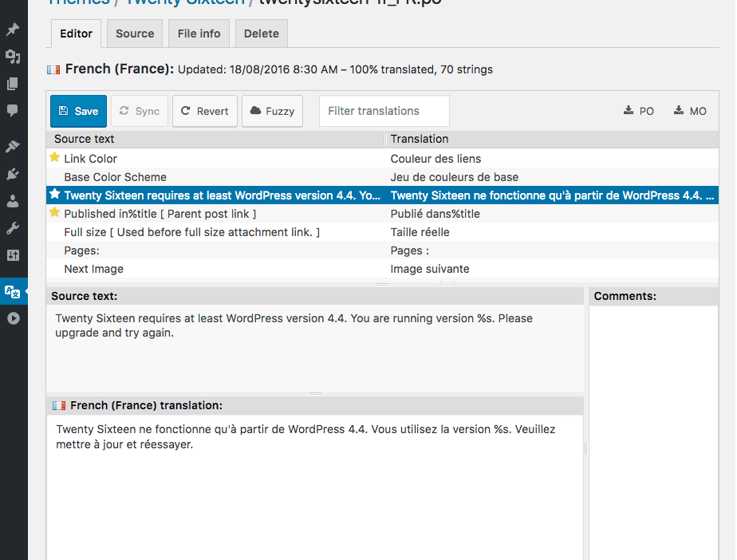
Task: Switch to the Editor tab
Action: tap(76, 34)
